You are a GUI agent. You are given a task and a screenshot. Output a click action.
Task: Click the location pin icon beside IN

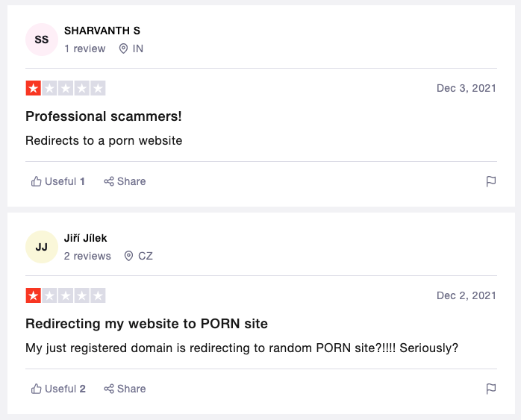click(x=123, y=48)
